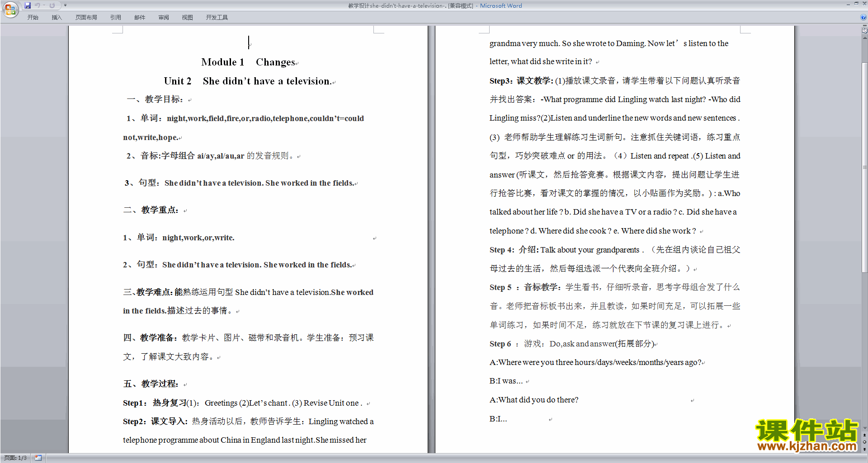Click the vertical scrollbar thumb
Screen dimensions: 868x463
pyautogui.click(x=864, y=167)
